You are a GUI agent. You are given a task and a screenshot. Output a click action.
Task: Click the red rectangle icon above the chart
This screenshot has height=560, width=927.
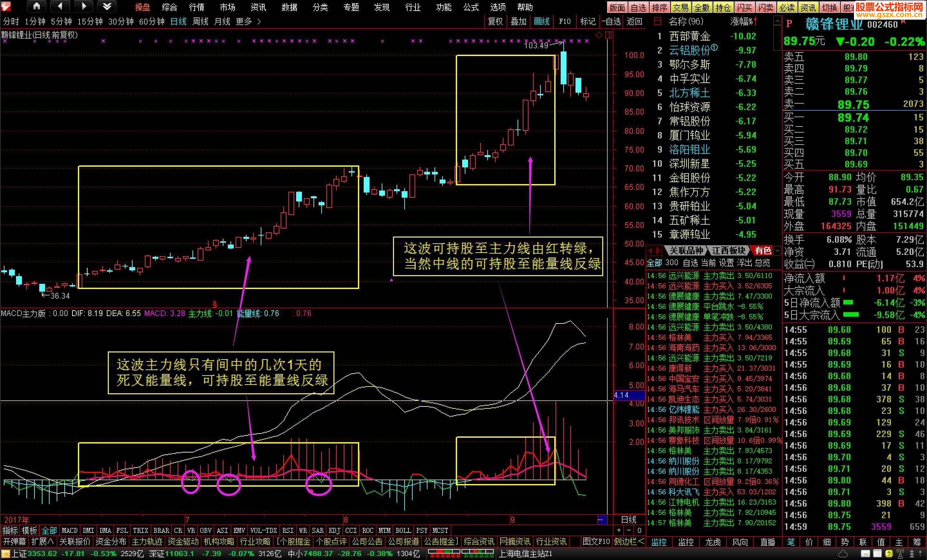tap(608, 35)
